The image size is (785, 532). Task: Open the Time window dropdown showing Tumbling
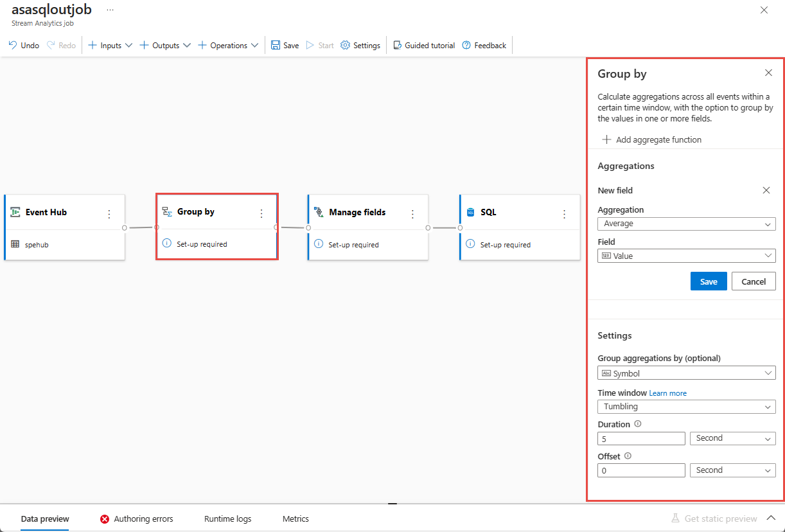point(686,406)
